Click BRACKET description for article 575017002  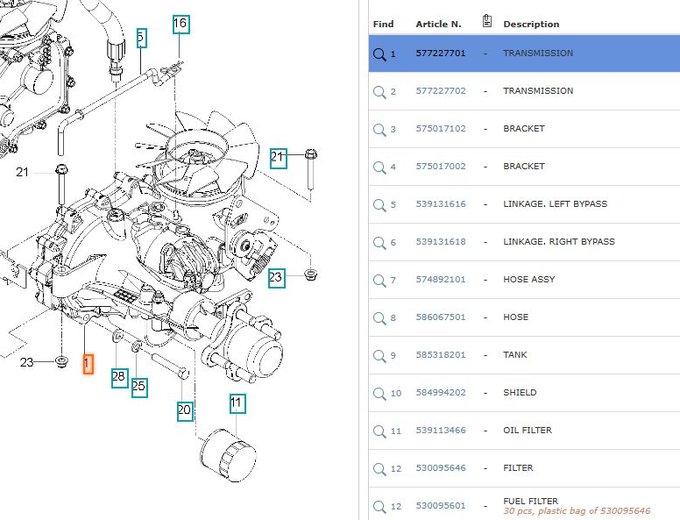523,166
